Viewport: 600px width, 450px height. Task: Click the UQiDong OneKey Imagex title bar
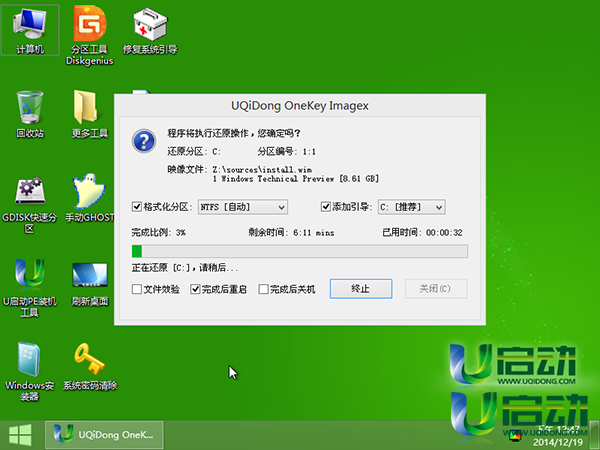point(300,105)
